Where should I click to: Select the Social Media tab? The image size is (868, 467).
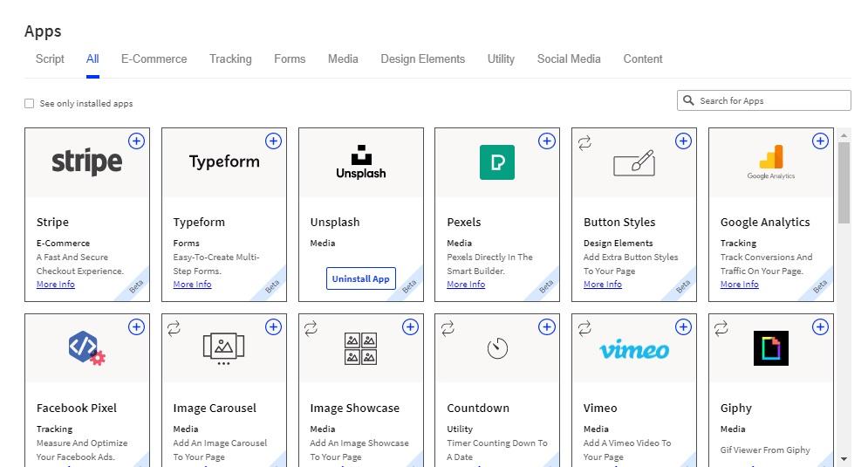[x=569, y=59]
